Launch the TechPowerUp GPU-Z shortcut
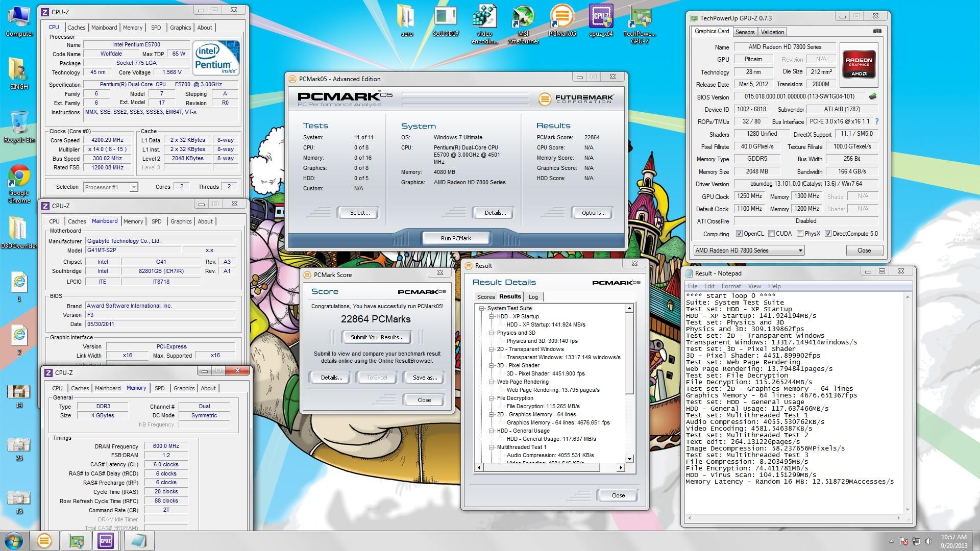 click(640, 24)
